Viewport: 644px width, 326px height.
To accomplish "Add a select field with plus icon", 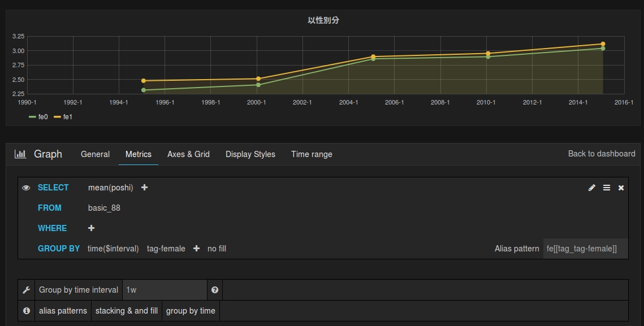I will tap(144, 188).
